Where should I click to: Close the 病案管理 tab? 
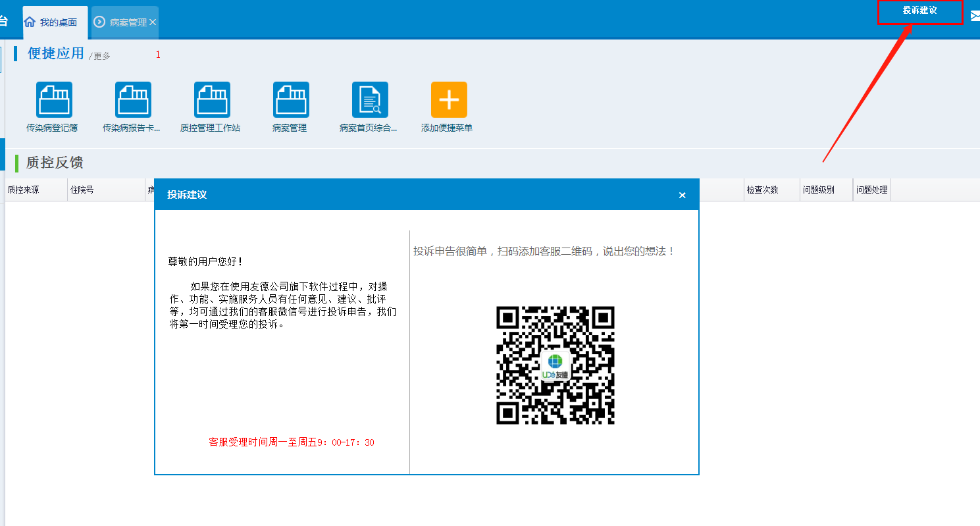coord(153,22)
